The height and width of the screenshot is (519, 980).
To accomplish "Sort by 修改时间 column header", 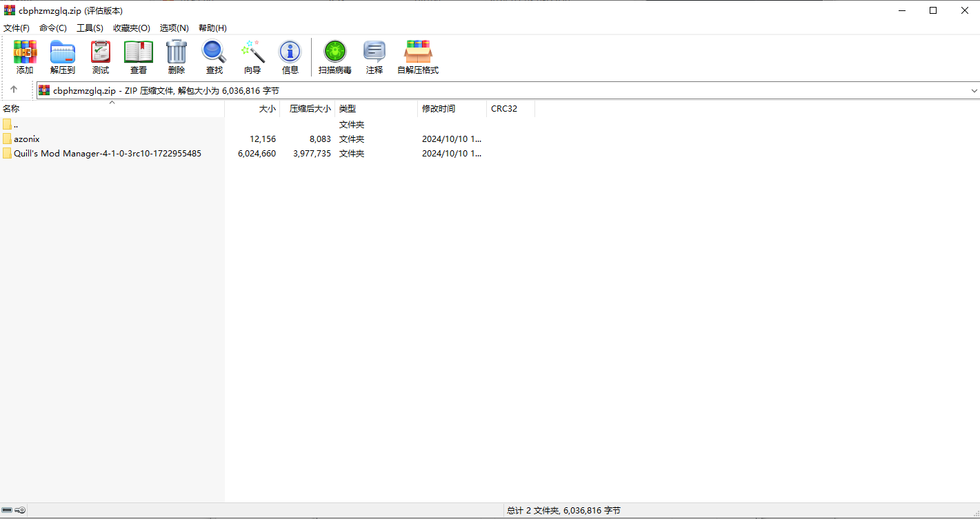I will [452, 109].
